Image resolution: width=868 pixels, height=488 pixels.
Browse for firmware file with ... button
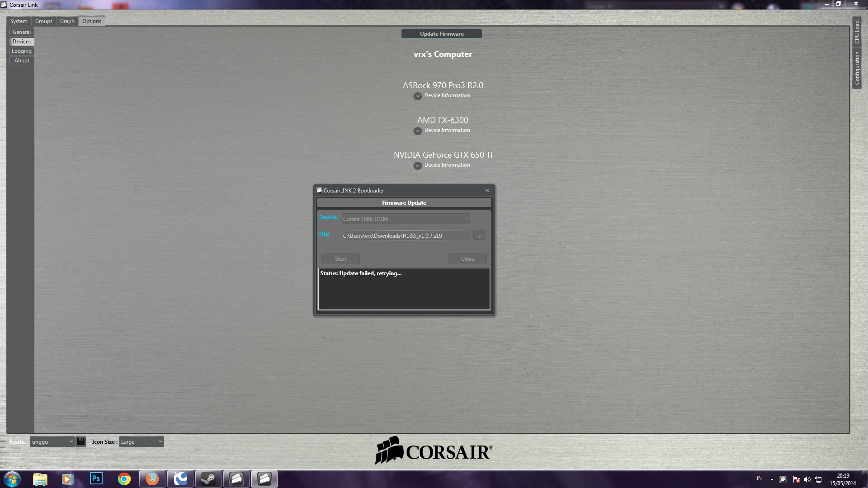pyautogui.click(x=479, y=235)
